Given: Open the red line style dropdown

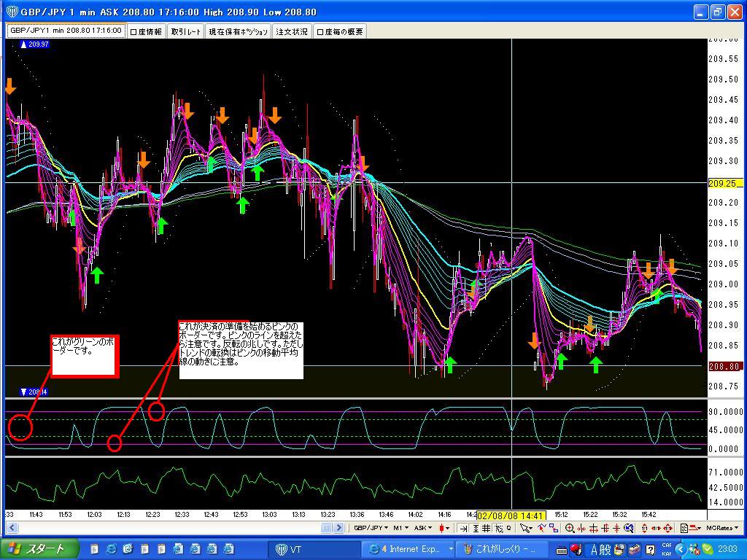Looking at the screenshot, I should pos(695,528).
